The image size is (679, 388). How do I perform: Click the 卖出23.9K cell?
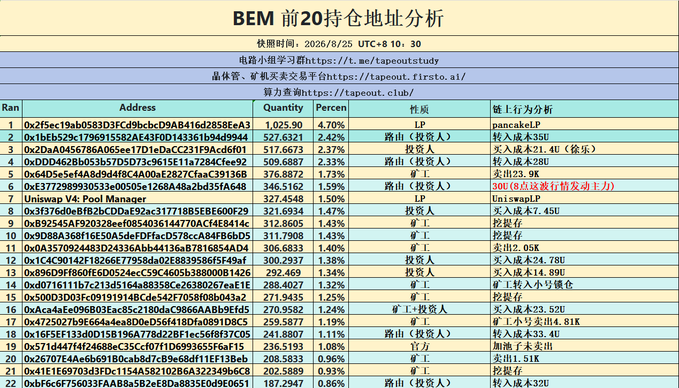tap(585, 174)
